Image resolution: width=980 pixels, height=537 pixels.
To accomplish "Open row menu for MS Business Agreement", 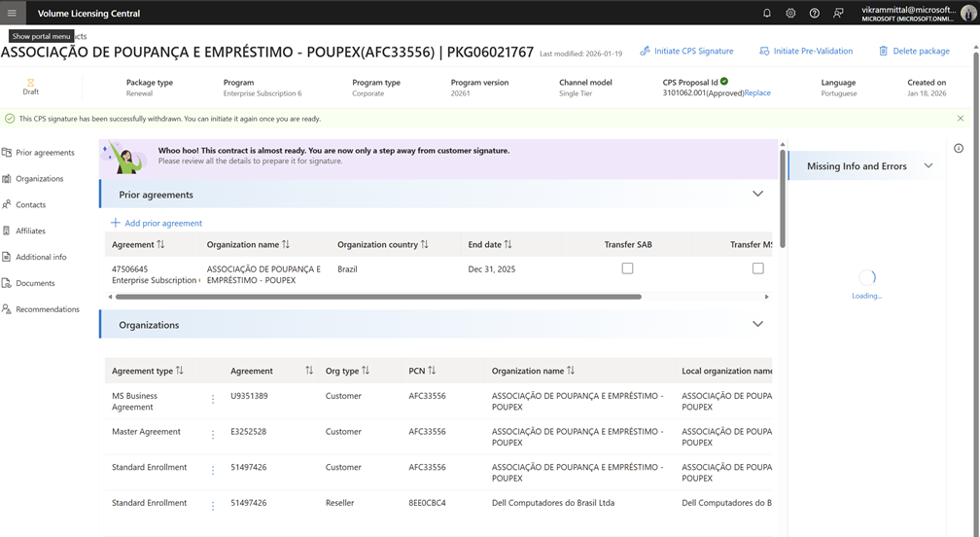I will click(x=213, y=399).
